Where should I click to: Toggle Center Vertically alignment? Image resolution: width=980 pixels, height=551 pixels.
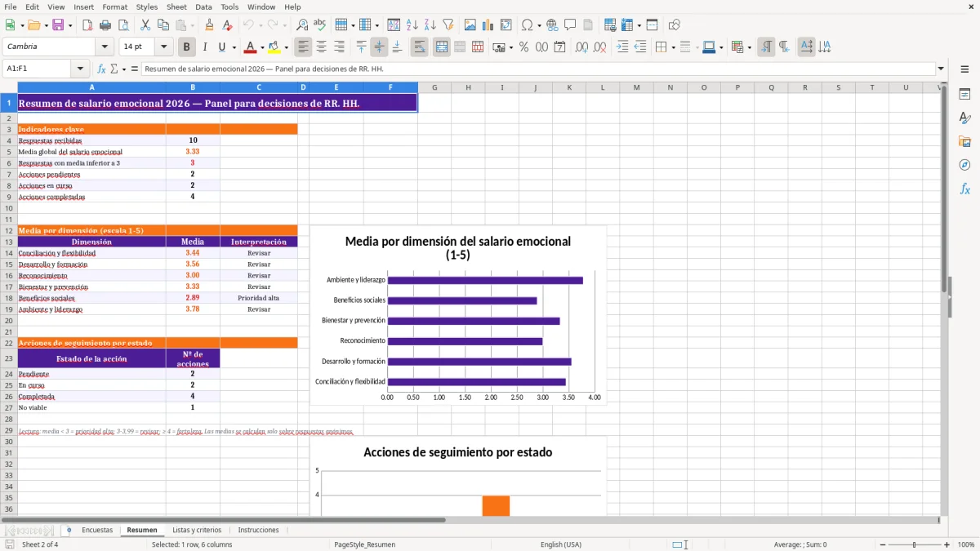coord(379,47)
